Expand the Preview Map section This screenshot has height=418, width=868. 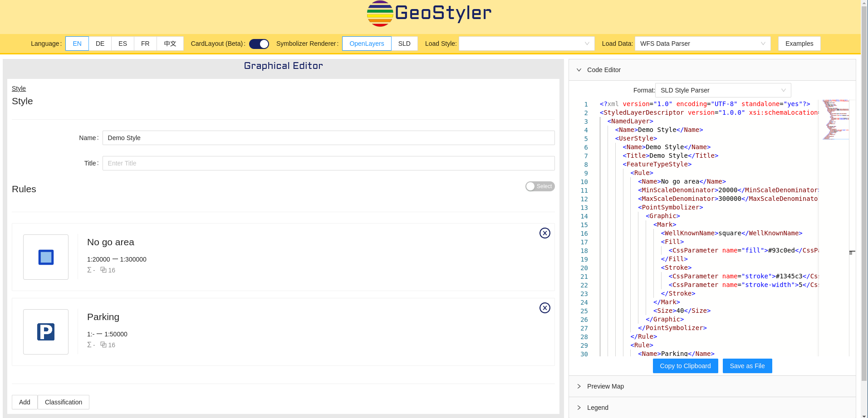point(605,386)
